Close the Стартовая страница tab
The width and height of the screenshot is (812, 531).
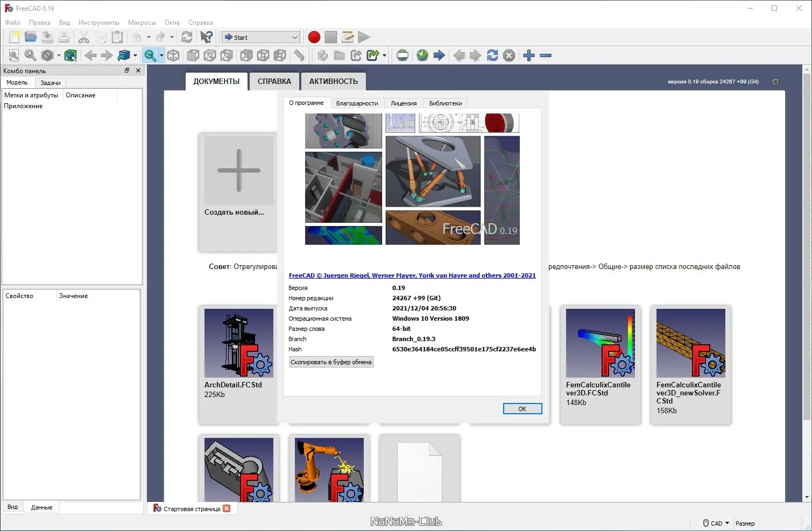pos(227,508)
